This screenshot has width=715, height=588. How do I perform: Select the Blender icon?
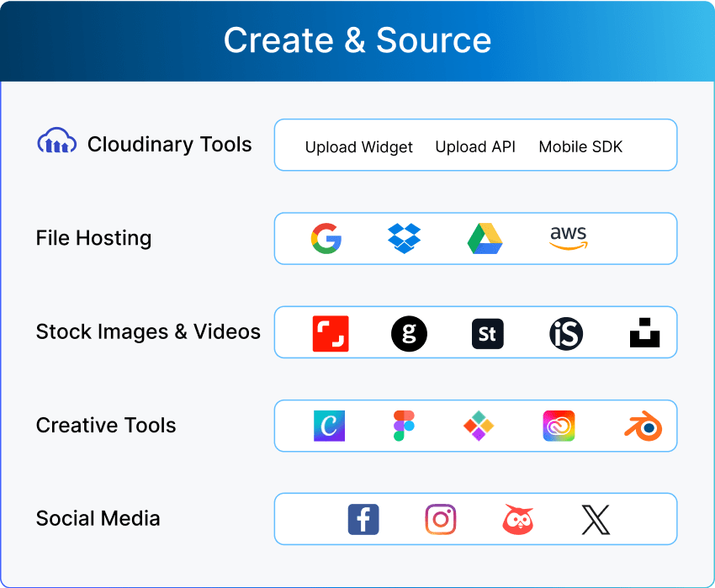[x=643, y=426]
